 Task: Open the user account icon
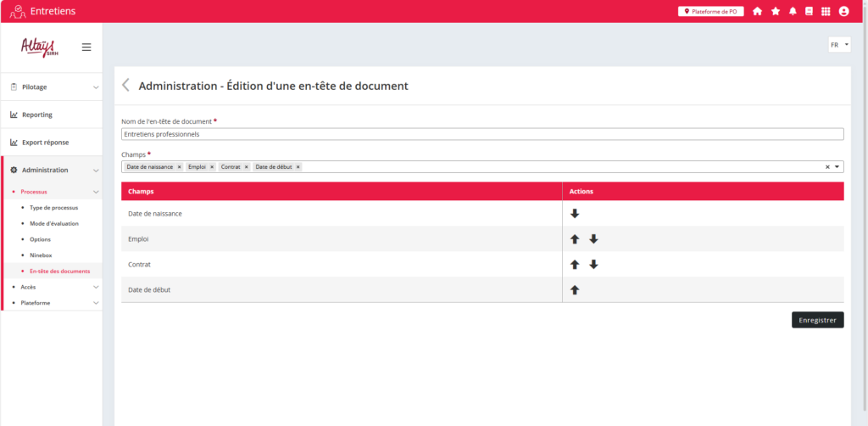tap(843, 11)
